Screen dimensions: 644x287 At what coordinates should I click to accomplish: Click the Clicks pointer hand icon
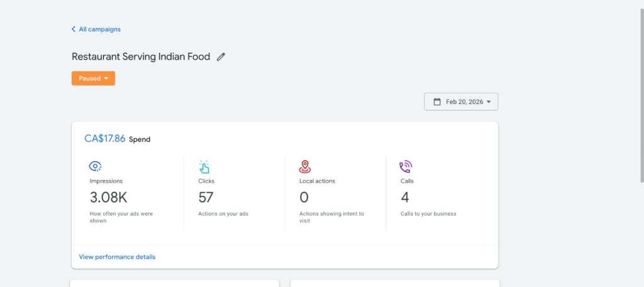(x=204, y=167)
